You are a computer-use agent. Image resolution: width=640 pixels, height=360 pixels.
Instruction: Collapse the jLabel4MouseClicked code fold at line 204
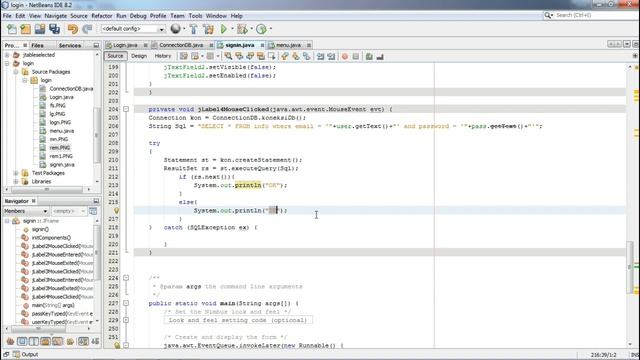(x=126, y=109)
